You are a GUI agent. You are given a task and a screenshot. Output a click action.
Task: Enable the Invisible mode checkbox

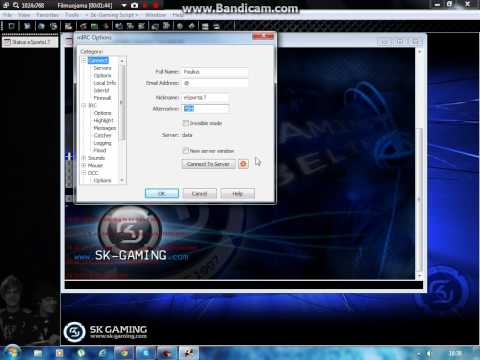186,123
